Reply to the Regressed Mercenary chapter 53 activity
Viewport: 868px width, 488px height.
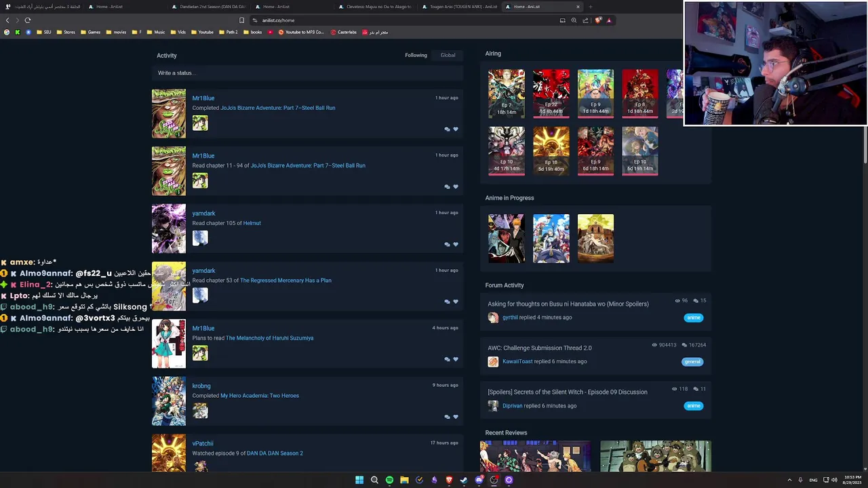click(x=447, y=302)
